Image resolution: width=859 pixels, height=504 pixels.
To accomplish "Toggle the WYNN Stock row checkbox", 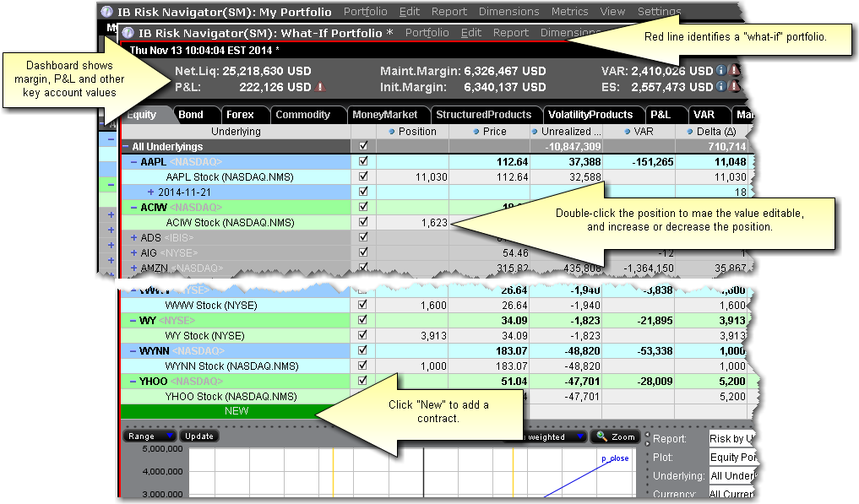I will 363,366.
